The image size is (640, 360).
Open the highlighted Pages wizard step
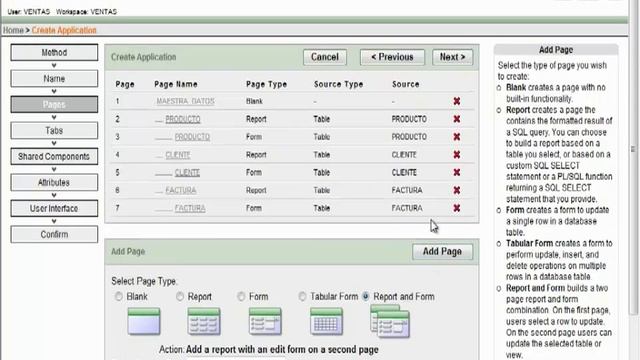[x=54, y=104]
